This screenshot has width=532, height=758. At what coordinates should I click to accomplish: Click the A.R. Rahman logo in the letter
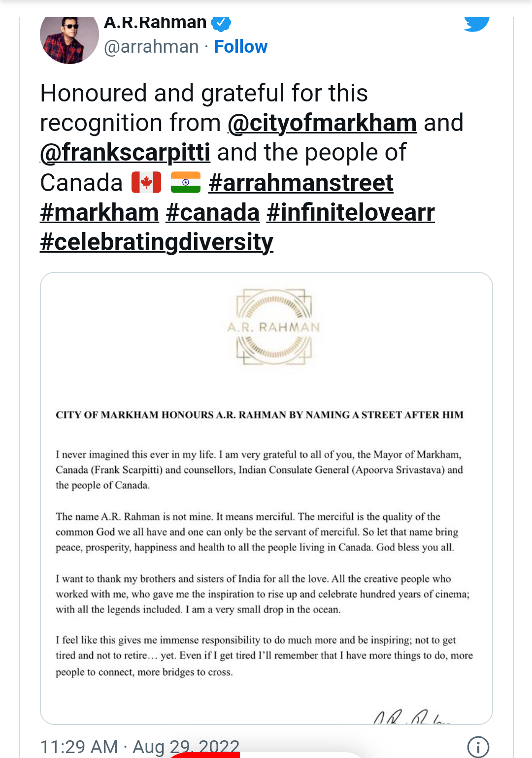(274, 327)
